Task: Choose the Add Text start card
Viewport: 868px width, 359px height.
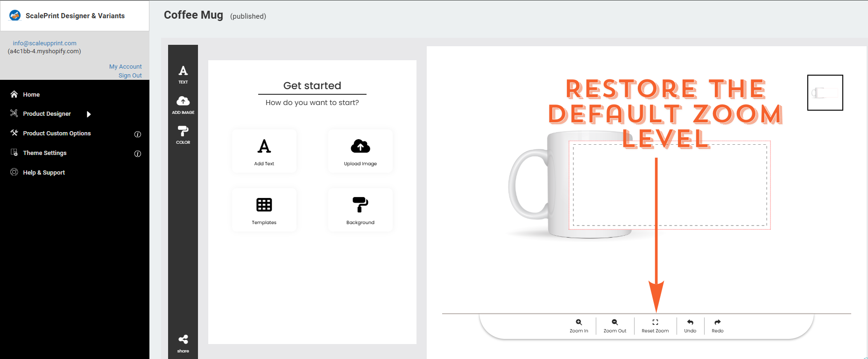Action: click(264, 151)
